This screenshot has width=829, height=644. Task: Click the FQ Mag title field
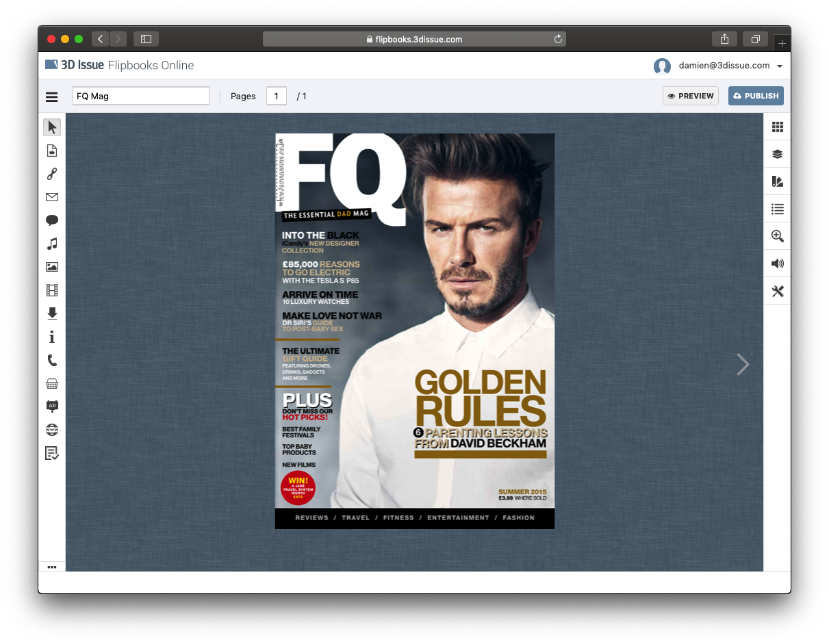coord(140,96)
